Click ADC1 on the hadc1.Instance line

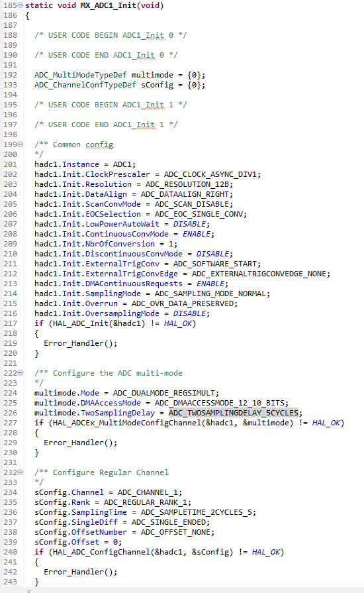pos(122,164)
